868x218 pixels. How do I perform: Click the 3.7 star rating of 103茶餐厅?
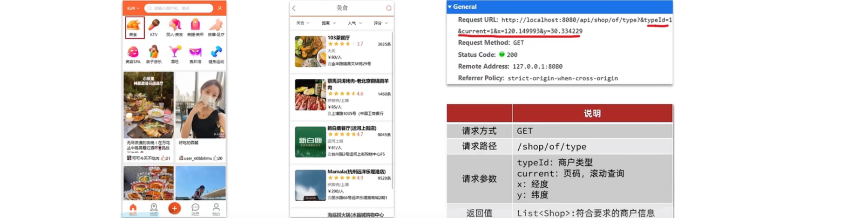point(346,44)
